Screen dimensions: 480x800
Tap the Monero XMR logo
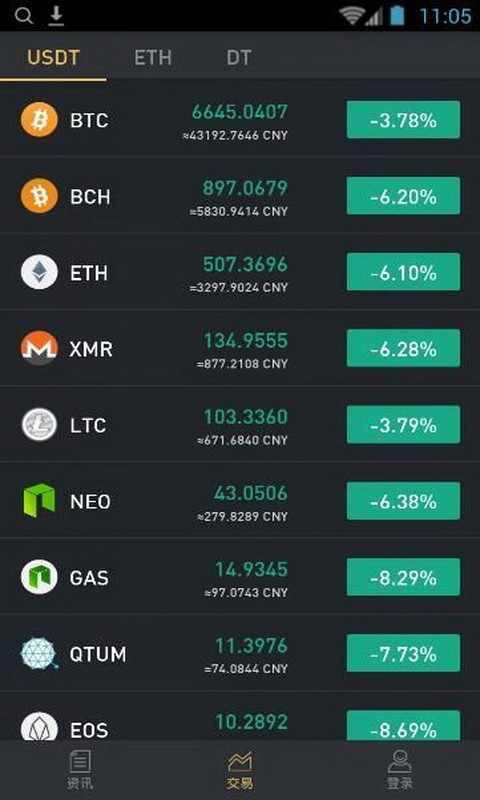(39, 348)
